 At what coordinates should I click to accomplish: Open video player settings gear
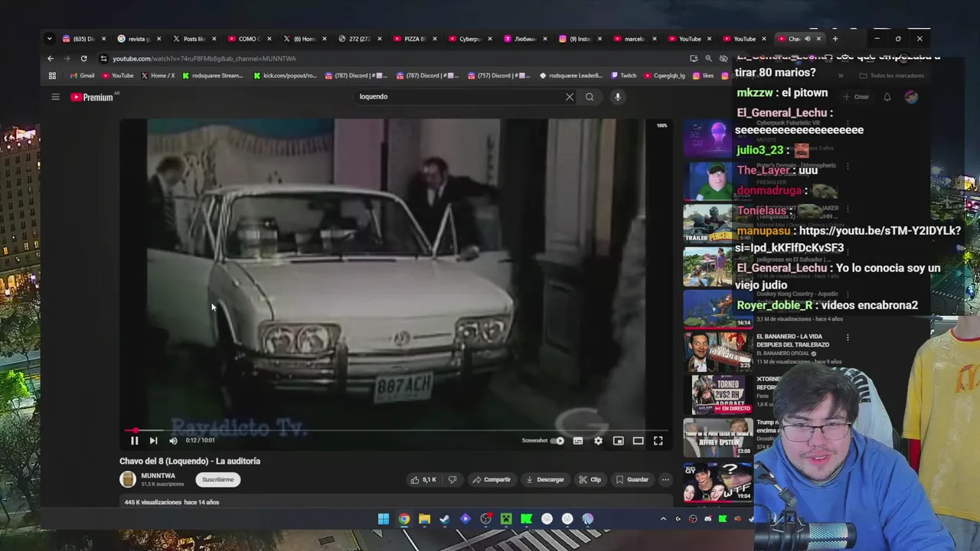tap(598, 441)
